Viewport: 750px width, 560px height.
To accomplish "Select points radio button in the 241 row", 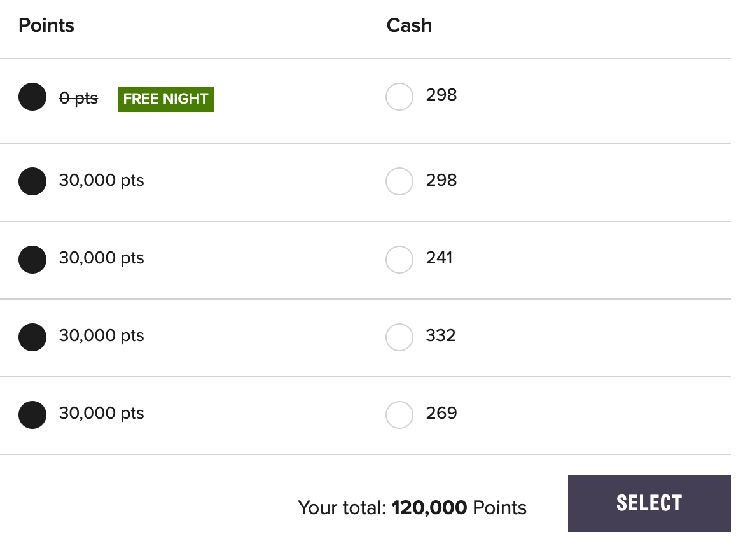I will [32, 259].
